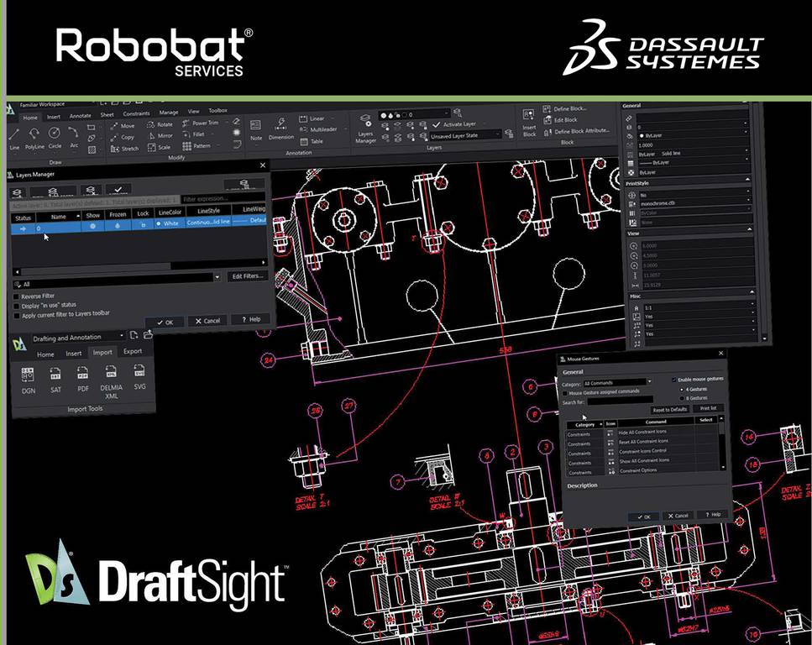Viewport: 812px width, 645px height.
Task: Toggle Enable mouse gestures checkbox
Action: (673, 380)
